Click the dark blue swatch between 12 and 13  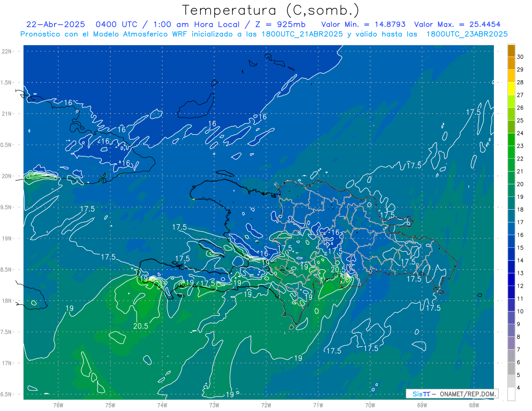click(511, 280)
